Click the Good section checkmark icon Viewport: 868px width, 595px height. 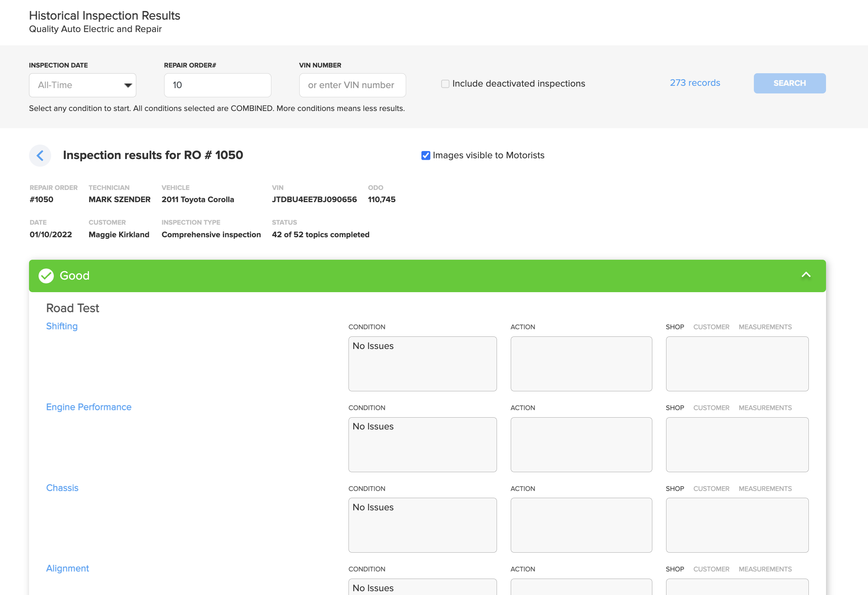46,275
